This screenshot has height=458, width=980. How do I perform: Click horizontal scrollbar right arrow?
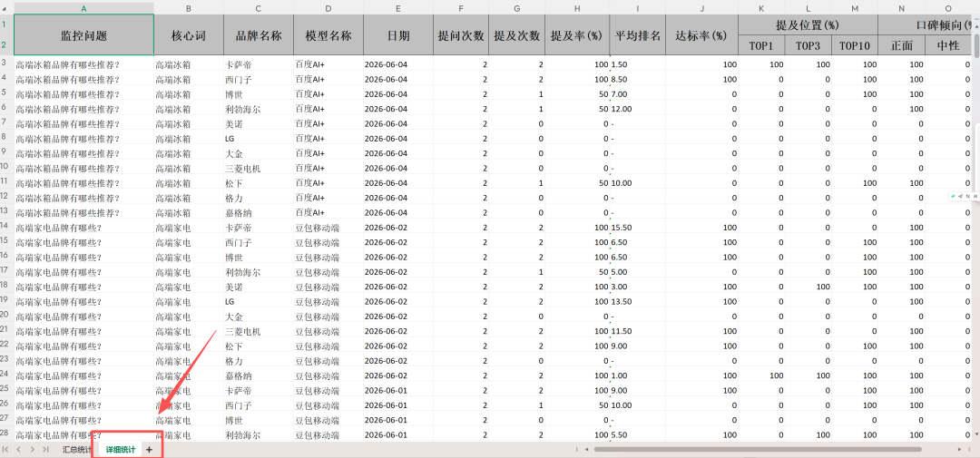959,449
